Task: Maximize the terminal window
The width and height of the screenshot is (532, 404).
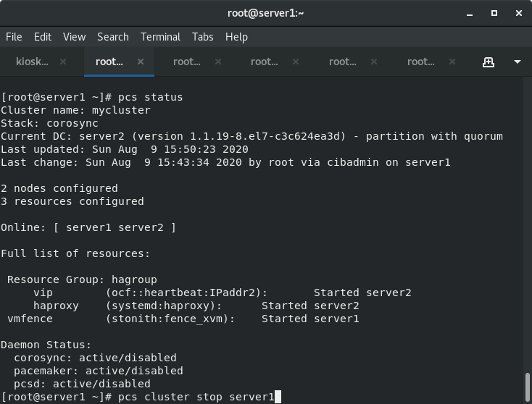Action: pyautogui.click(x=494, y=13)
